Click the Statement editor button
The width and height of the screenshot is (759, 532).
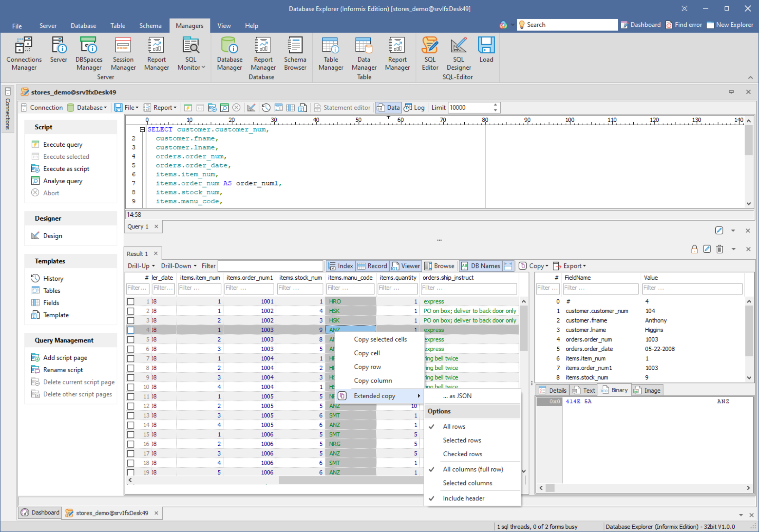[x=342, y=108]
